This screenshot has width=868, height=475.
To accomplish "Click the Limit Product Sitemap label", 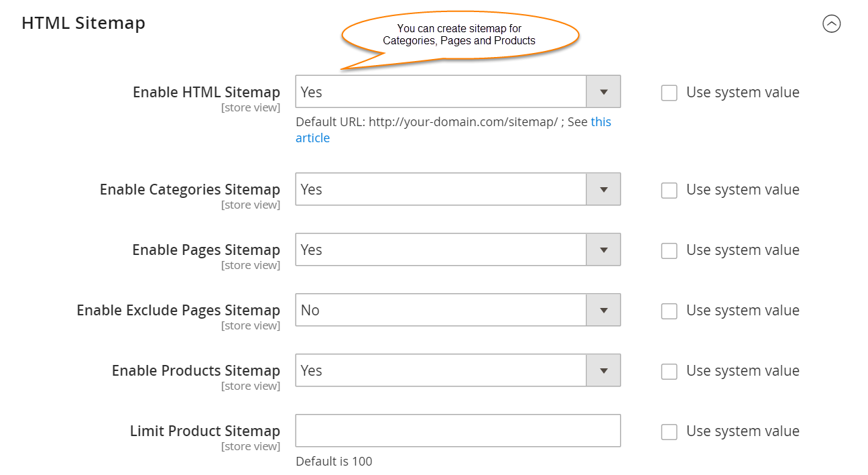I will 205,431.
